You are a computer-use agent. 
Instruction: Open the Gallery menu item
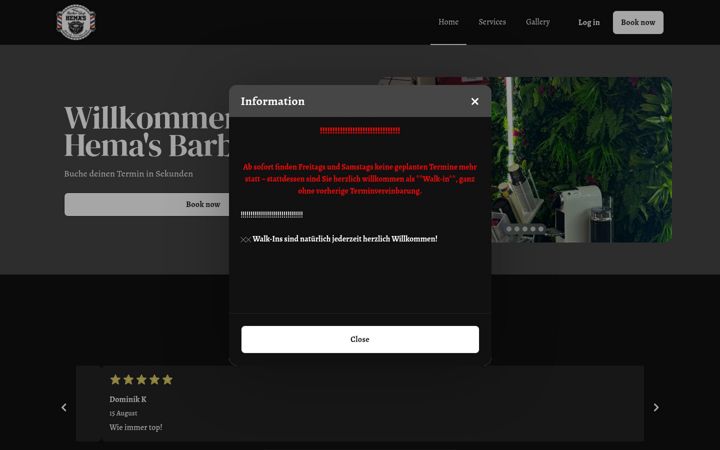[538, 22]
